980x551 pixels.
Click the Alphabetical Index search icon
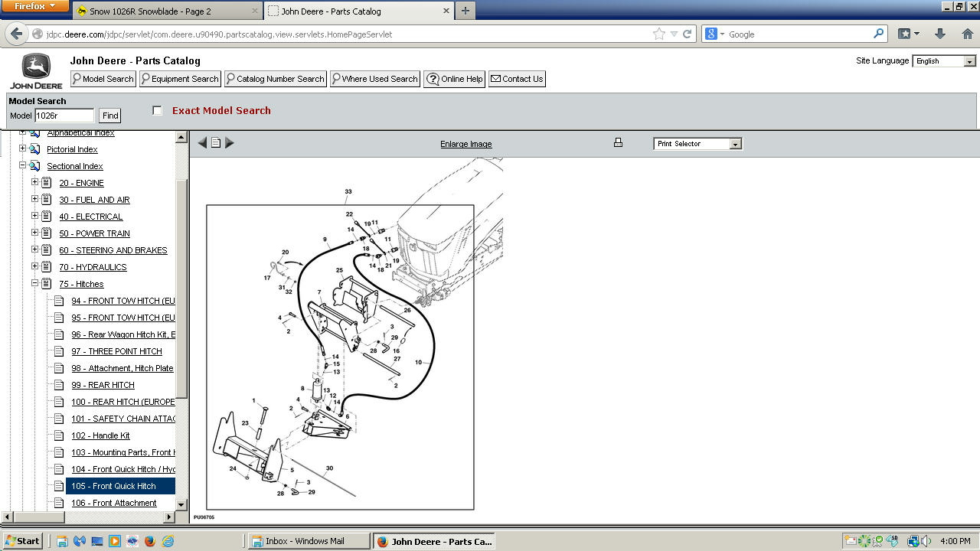[34, 133]
